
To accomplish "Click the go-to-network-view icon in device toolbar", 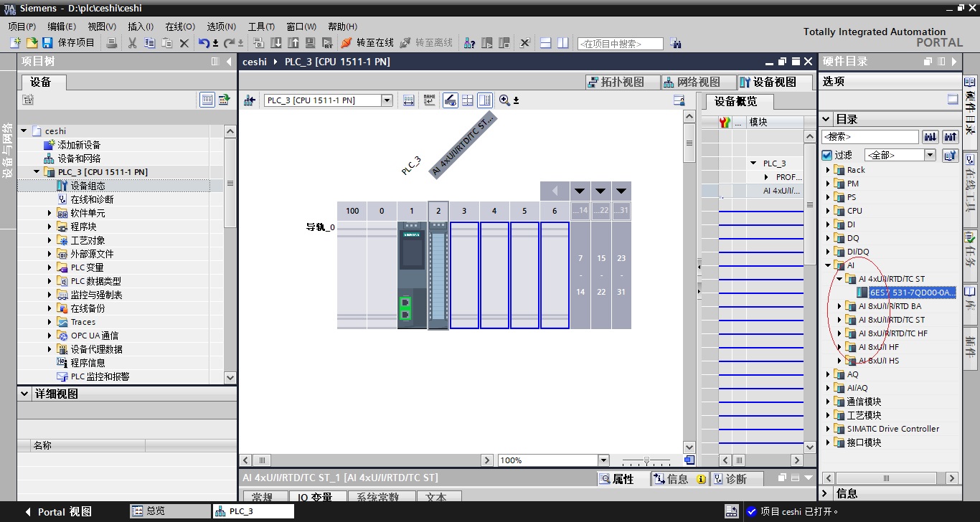I will [x=250, y=100].
